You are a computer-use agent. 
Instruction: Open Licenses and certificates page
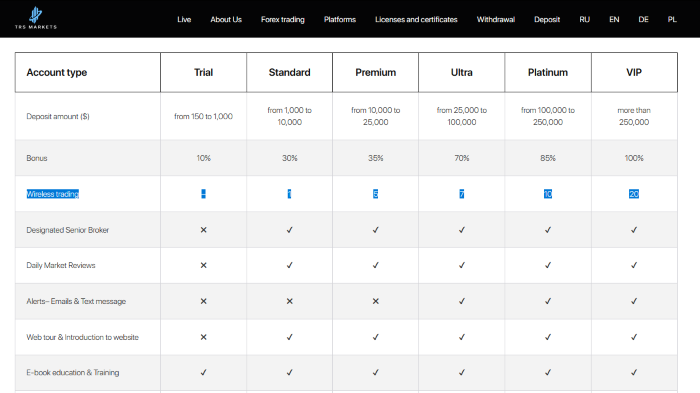416,20
